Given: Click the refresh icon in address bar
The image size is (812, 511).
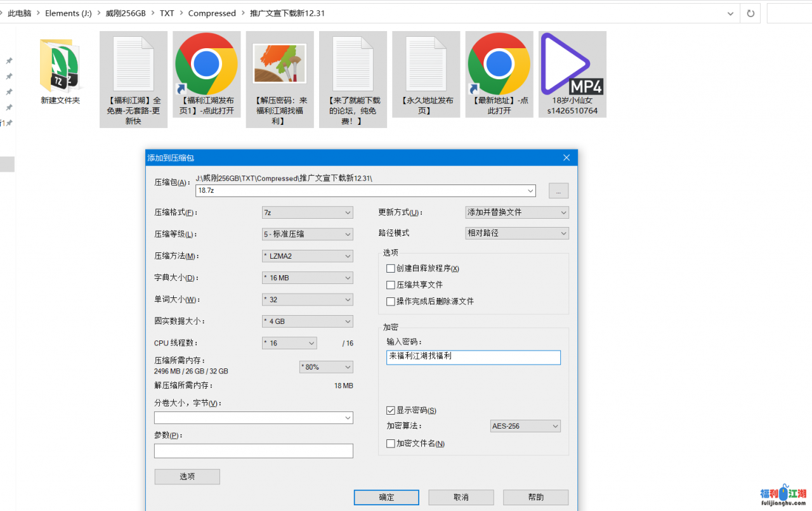Looking at the screenshot, I should click(750, 13).
